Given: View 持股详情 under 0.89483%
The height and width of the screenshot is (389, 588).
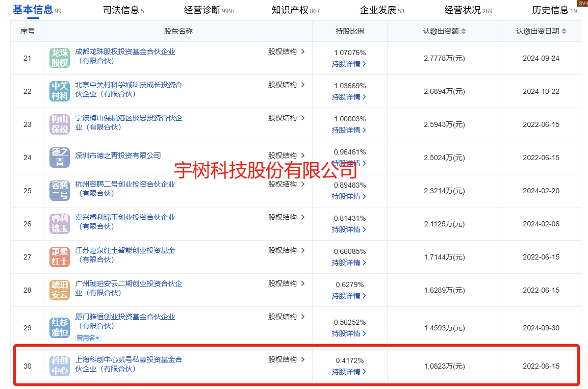Looking at the screenshot, I should (349, 196).
